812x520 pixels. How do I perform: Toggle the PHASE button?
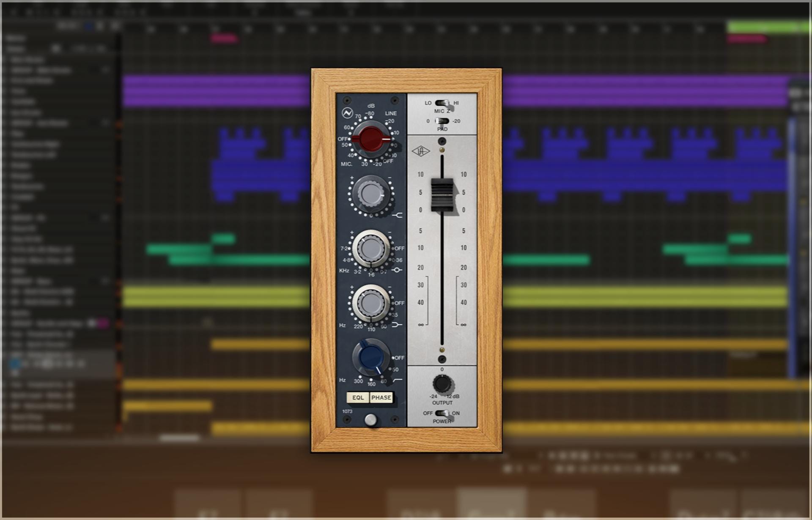point(381,397)
